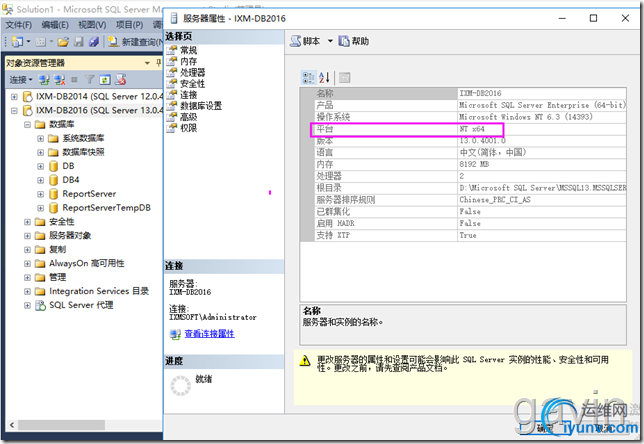
Task: Click the 查看连接属性 icon
Action: [x=175, y=334]
